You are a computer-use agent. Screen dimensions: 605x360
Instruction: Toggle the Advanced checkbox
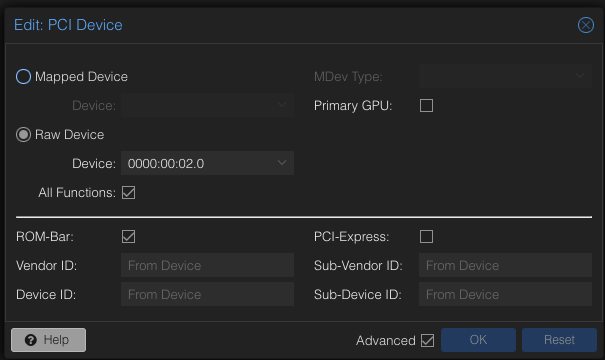click(x=428, y=340)
